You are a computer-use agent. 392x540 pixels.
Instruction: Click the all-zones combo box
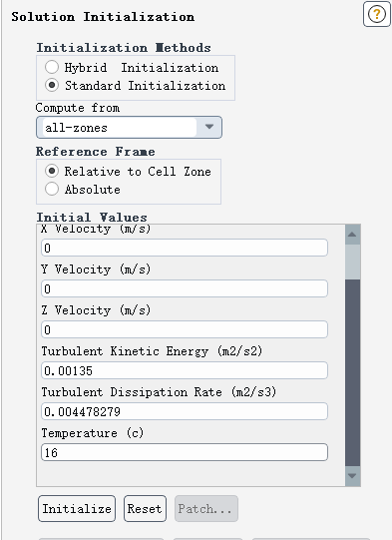(129, 128)
